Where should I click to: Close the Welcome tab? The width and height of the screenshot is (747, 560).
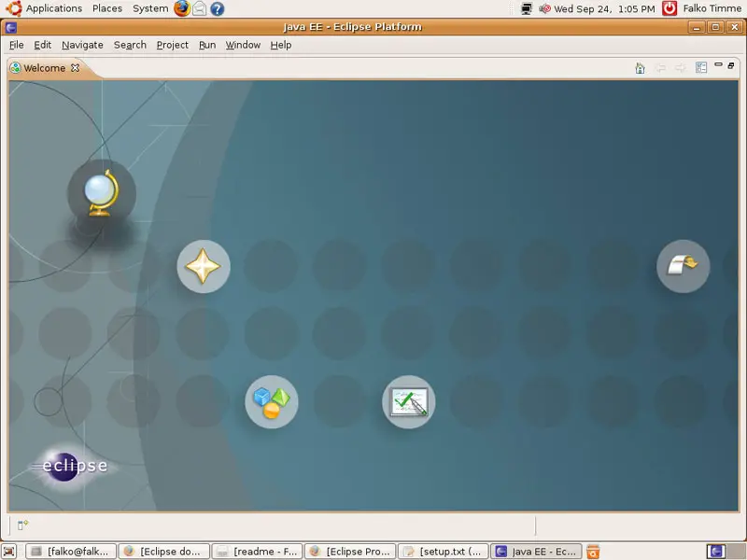[75, 68]
